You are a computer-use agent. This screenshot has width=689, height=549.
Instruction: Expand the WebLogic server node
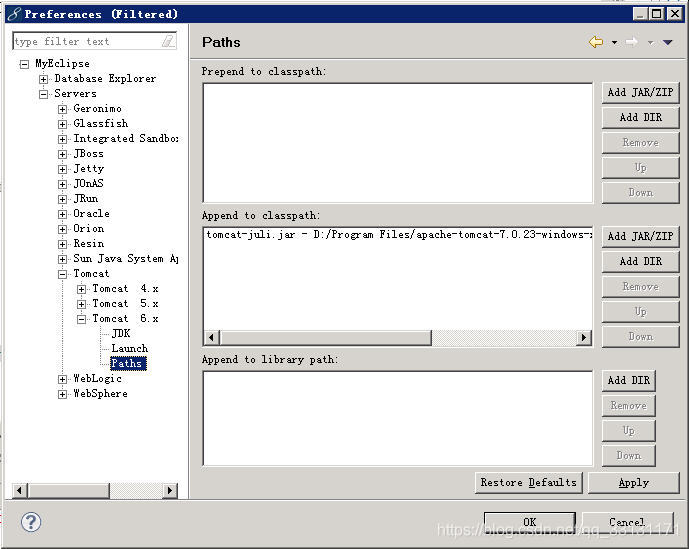coord(62,379)
